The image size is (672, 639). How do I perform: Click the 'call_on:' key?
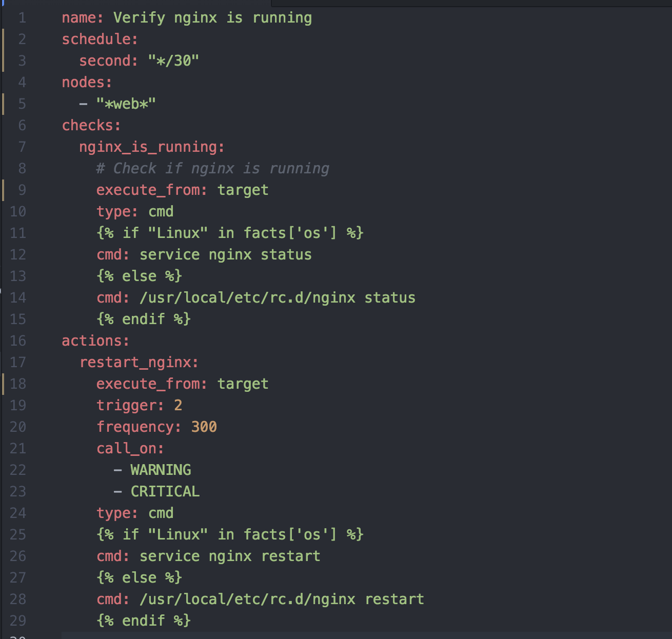click(130, 449)
